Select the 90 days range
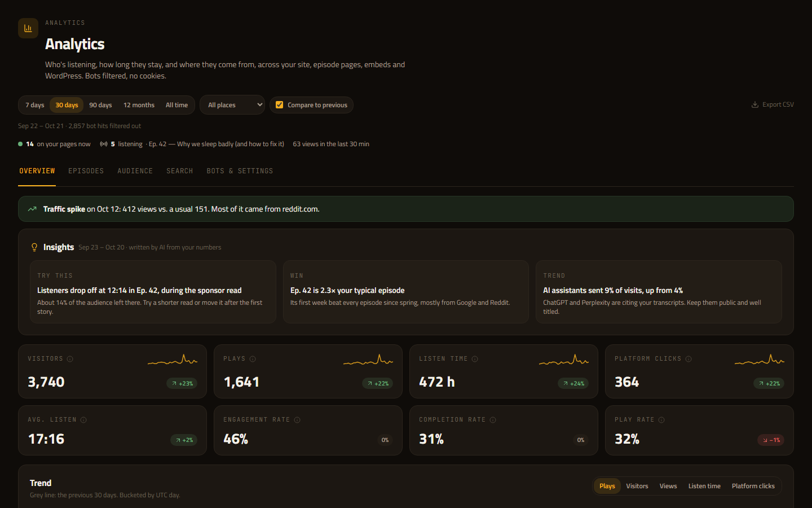Viewport: 812px width, 508px height. [100, 105]
